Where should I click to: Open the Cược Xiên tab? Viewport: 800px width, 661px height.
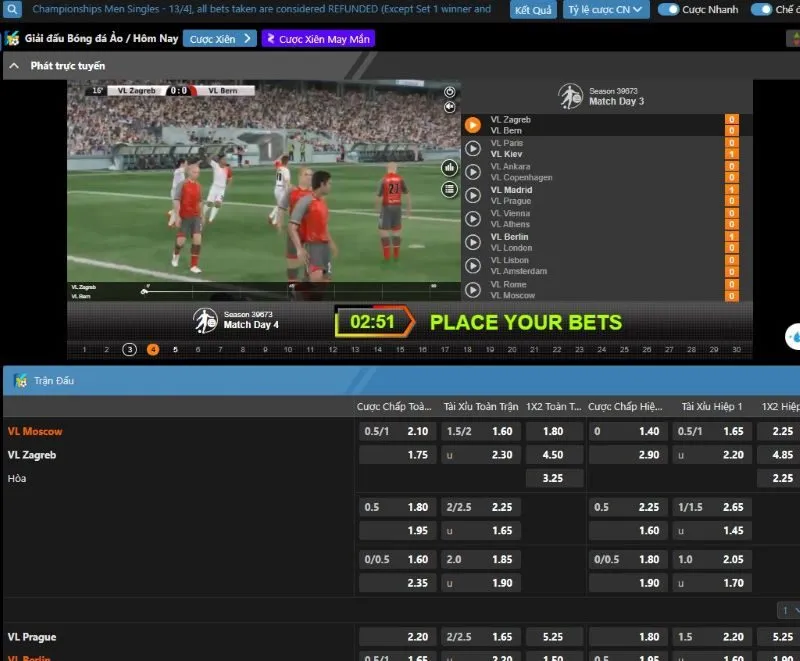(220, 39)
